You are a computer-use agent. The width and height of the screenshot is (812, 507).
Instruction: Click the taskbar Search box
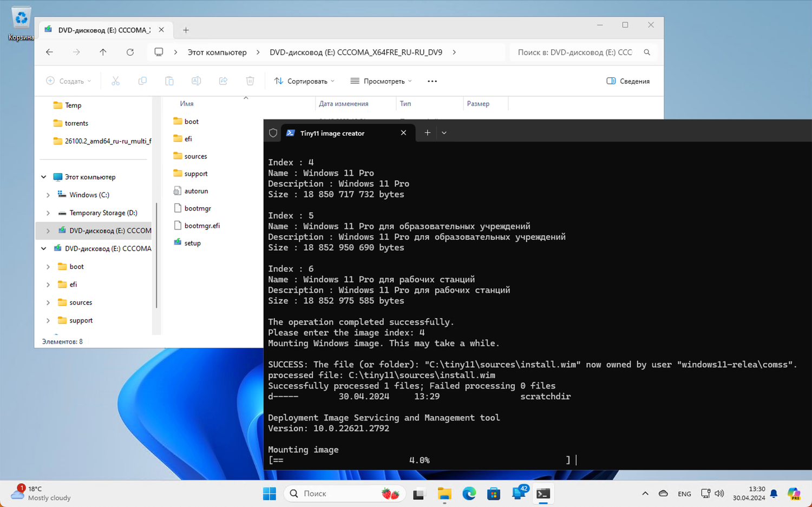[x=344, y=493]
